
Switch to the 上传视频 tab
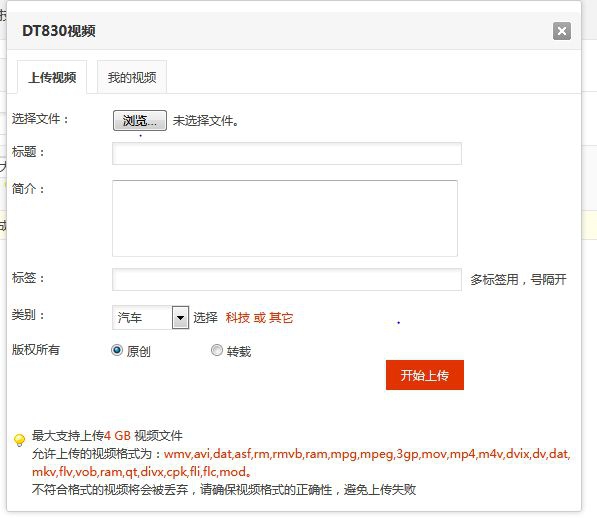[x=52, y=78]
